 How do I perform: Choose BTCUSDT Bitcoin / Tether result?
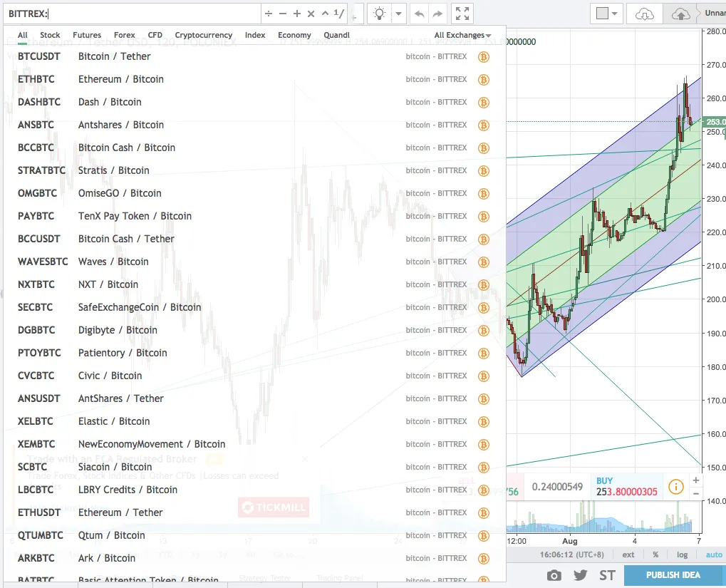(254, 56)
